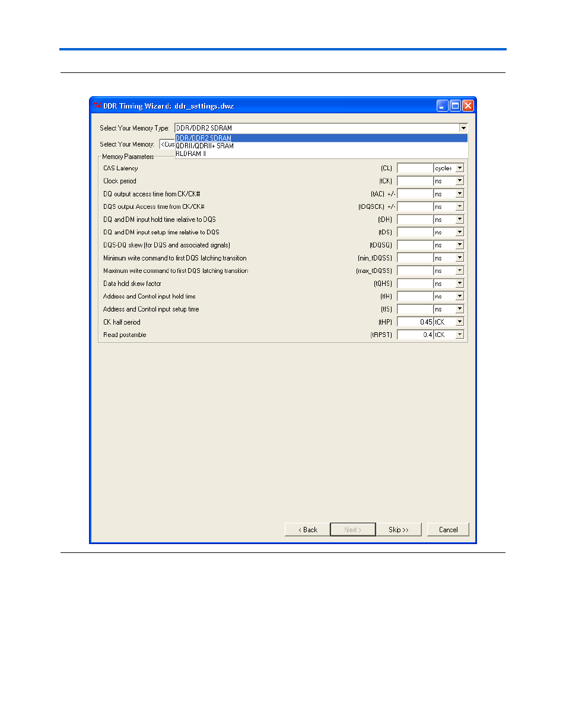Viewport: 566px width, 728px height.
Task: Click the tIS input setup time field
Action: (x=415, y=309)
